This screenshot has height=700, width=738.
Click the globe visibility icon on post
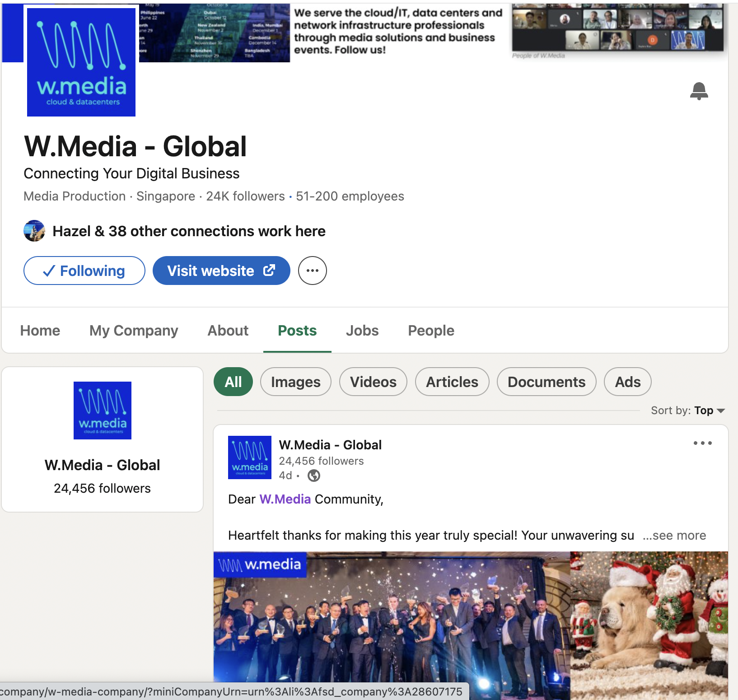pyautogui.click(x=313, y=476)
